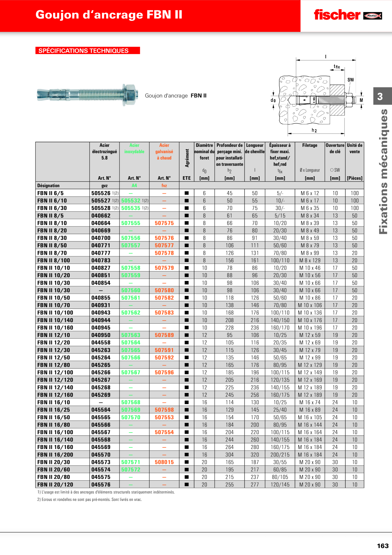Click orange article number 507598

click(164, 410)
